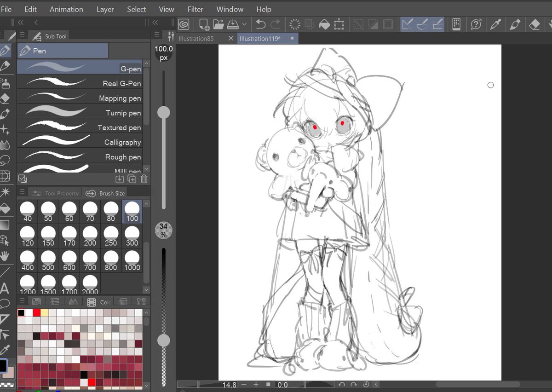
Task: Pick the pale yellow swatch in top row
Action: tap(45, 313)
